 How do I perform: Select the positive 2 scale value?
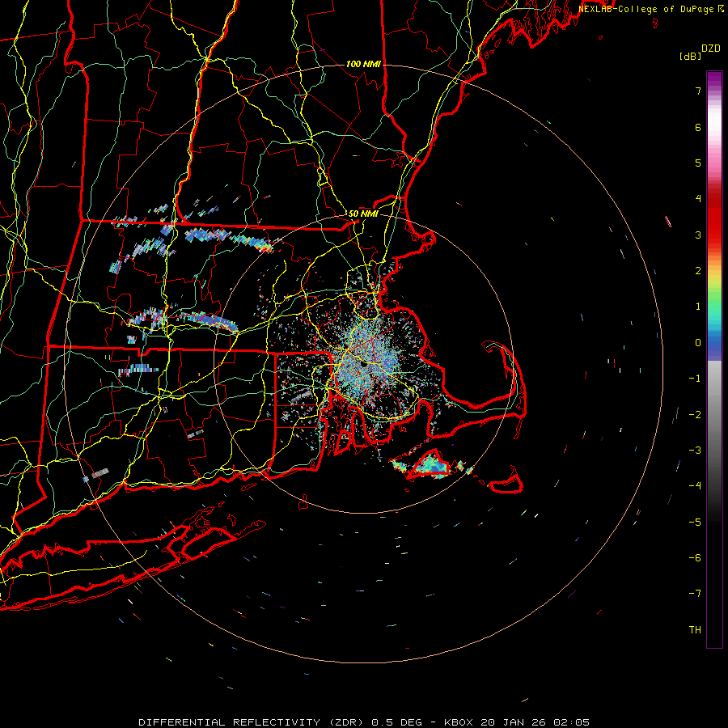698,271
